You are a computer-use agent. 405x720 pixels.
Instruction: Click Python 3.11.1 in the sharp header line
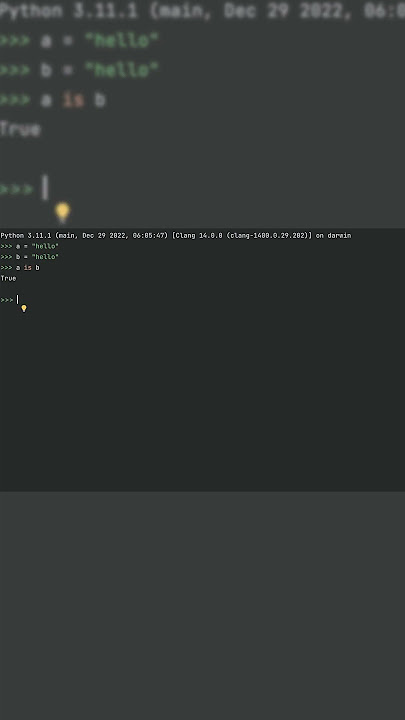(x=26, y=236)
